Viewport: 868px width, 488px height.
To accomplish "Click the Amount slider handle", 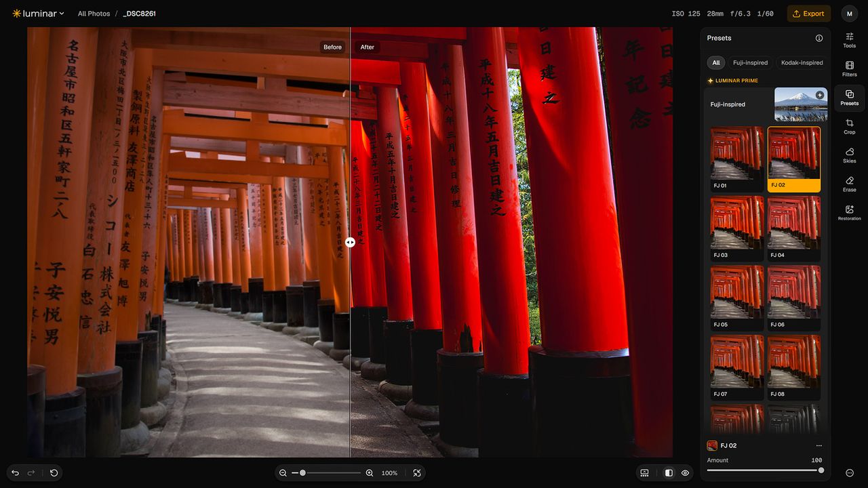I will tap(821, 470).
